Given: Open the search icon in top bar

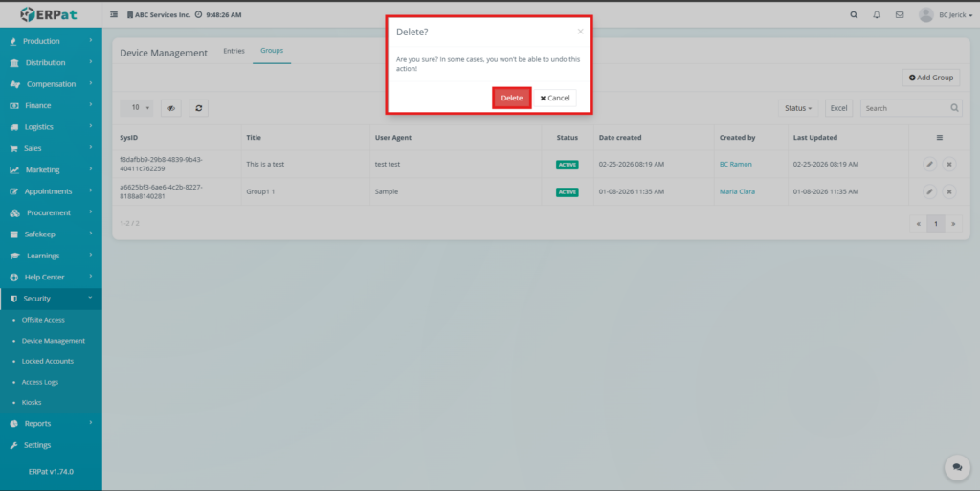Looking at the screenshot, I should [855, 15].
